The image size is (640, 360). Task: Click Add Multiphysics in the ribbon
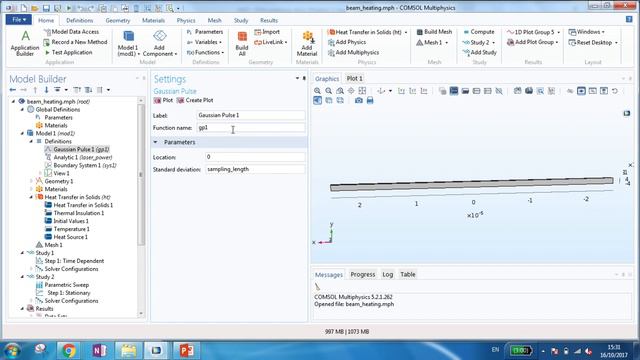click(x=353, y=53)
